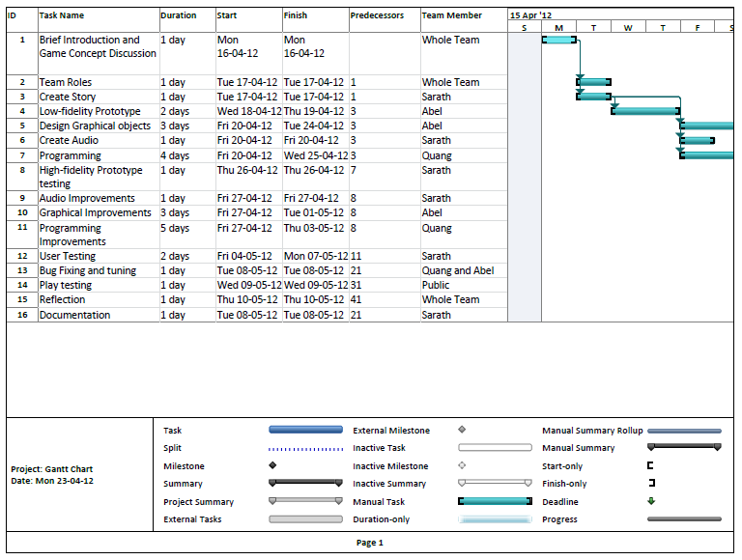Select the 'Create Audio' task name

(x=69, y=140)
